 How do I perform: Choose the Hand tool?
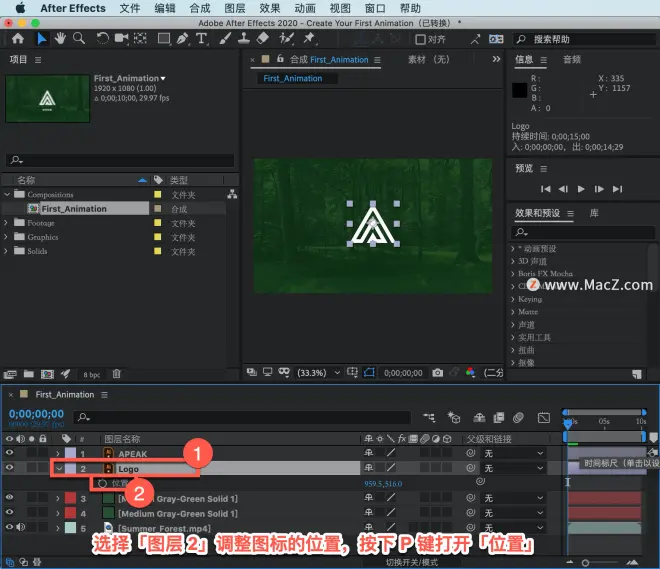[x=60, y=39]
